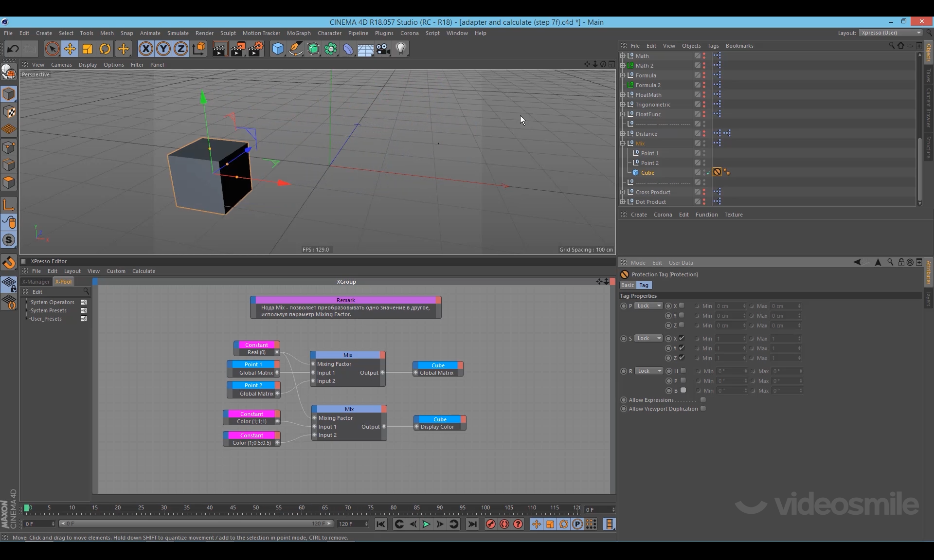Enable Allow Expressions checkbox

click(x=703, y=400)
